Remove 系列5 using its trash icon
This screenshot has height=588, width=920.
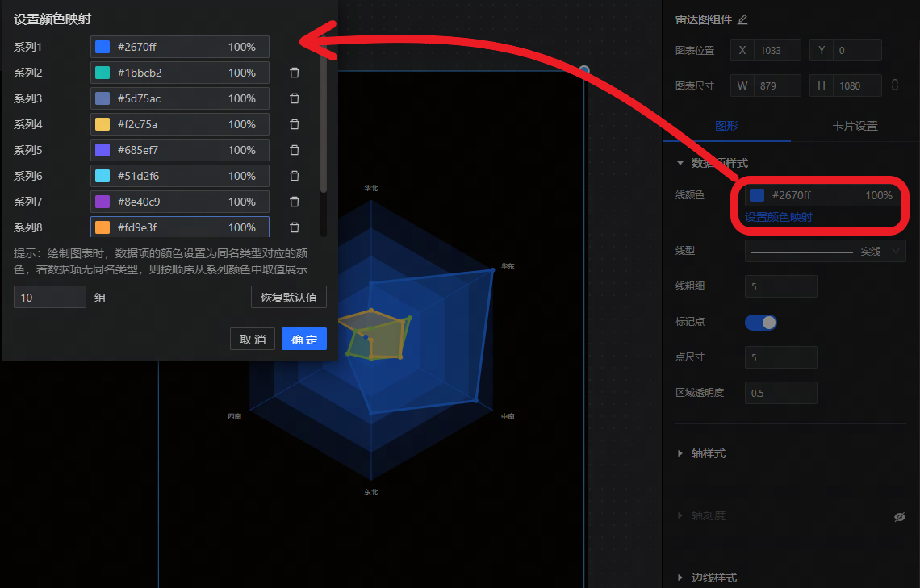(295, 150)
